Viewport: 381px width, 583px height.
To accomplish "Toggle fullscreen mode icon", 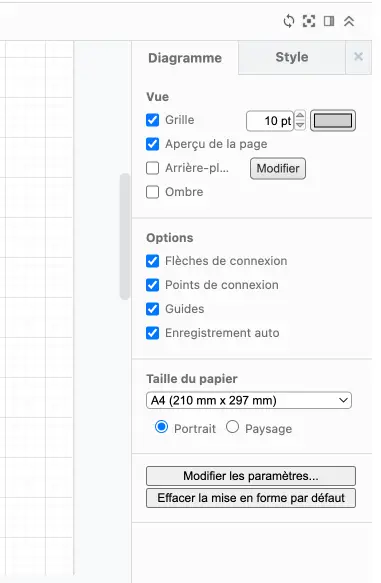I will coord(309,21).
